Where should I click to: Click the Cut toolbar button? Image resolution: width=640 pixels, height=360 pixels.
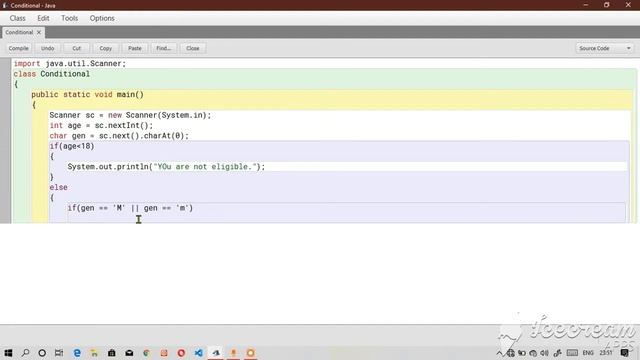coord(76,48)
